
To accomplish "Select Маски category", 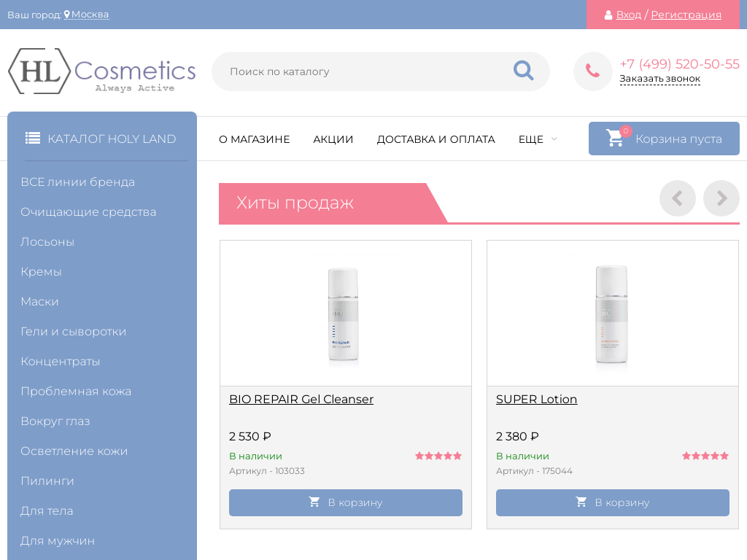I will click(x=39, y=301).
